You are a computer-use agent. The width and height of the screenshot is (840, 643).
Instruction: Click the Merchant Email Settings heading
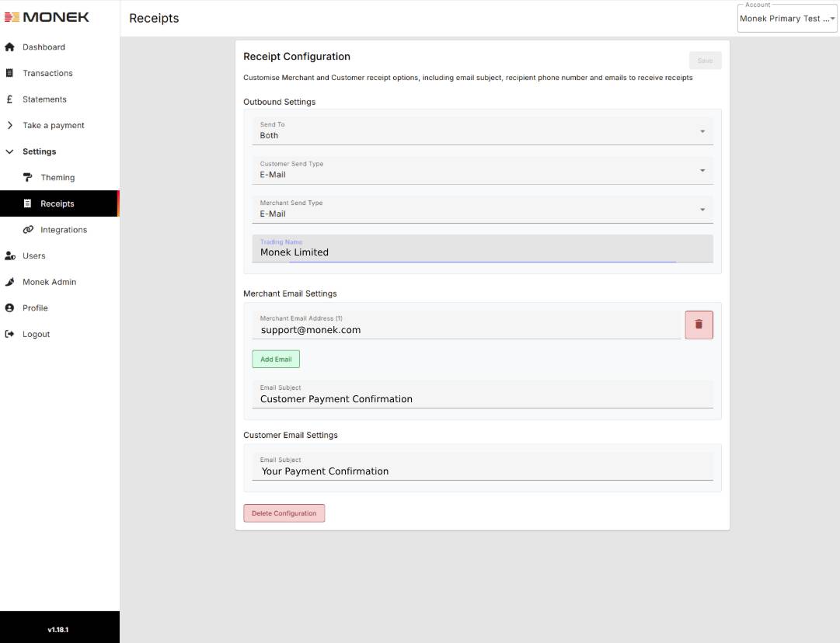point(290,294)
